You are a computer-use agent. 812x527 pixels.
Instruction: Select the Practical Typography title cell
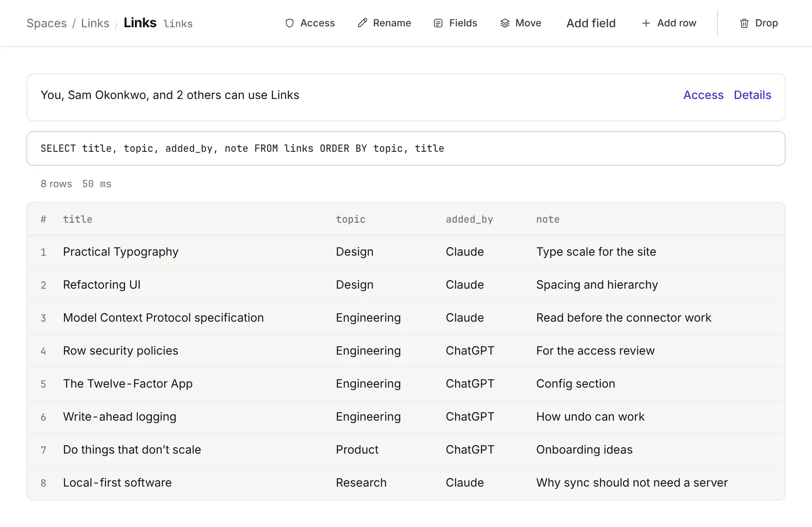(x=121, y=252)
